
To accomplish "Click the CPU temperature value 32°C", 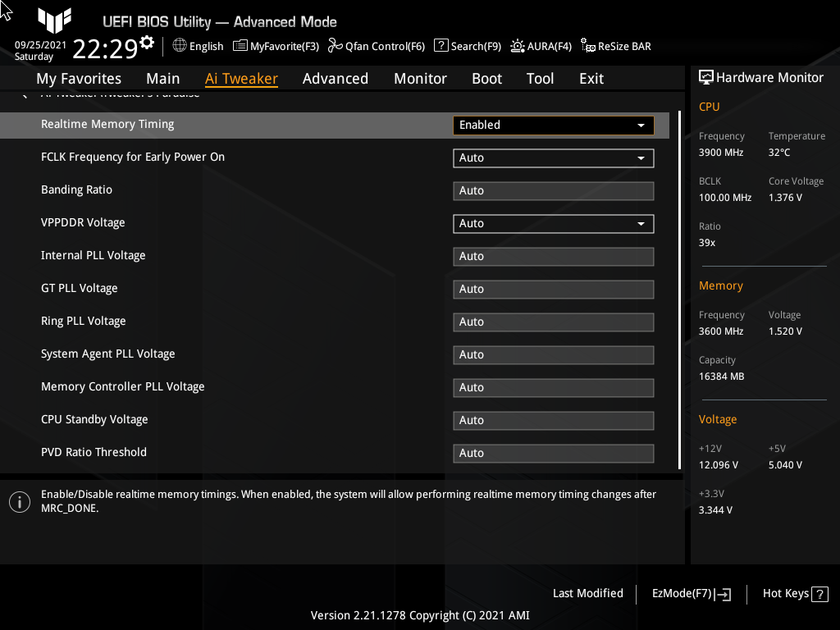I will point(779,153).
